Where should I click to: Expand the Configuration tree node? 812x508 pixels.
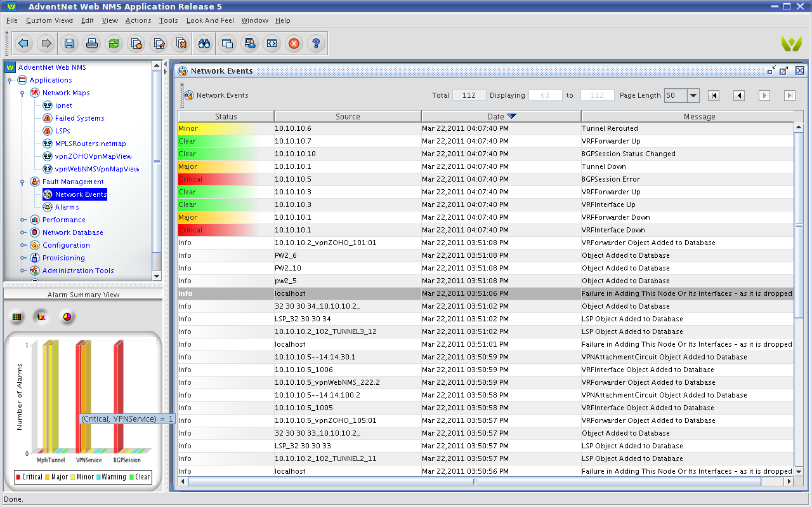click(23, 245)
